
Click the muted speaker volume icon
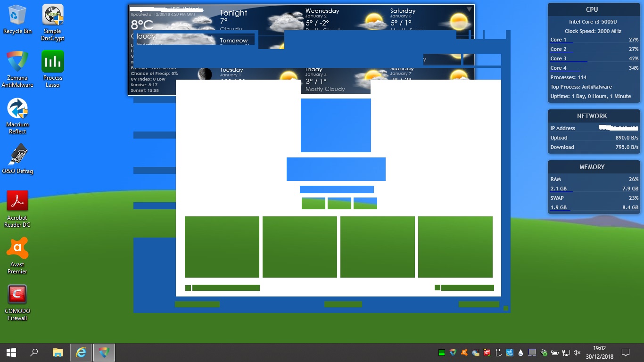click(x=578, y=353)
